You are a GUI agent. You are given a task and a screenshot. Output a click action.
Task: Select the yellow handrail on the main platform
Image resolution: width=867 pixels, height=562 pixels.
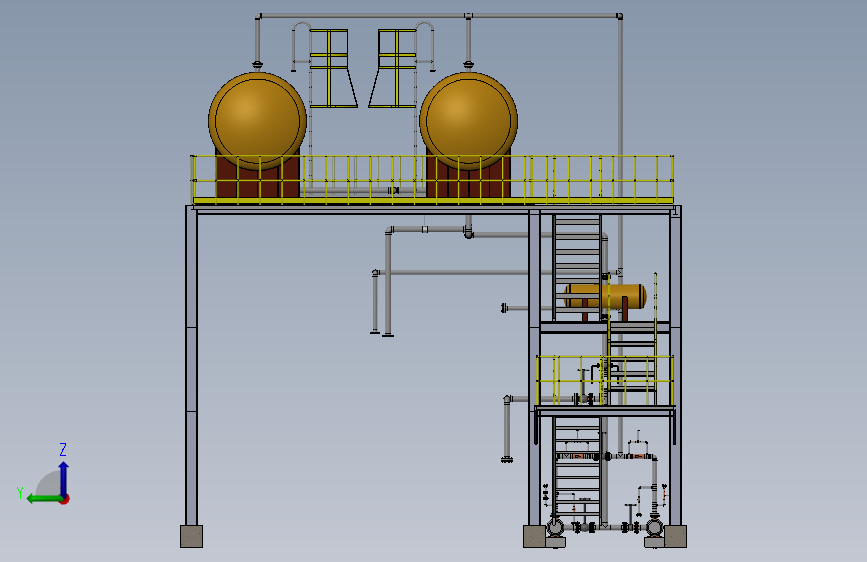coord(432,178)
